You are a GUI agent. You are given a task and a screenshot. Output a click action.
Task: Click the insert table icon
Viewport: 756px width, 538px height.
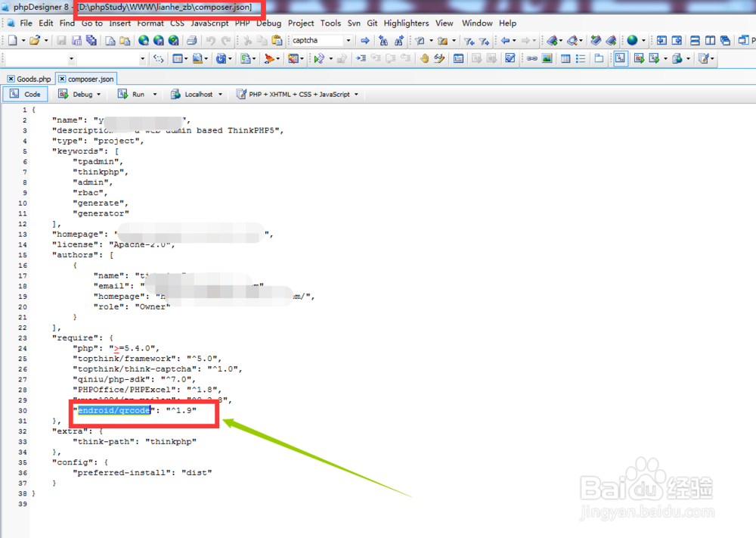[565, 59]
